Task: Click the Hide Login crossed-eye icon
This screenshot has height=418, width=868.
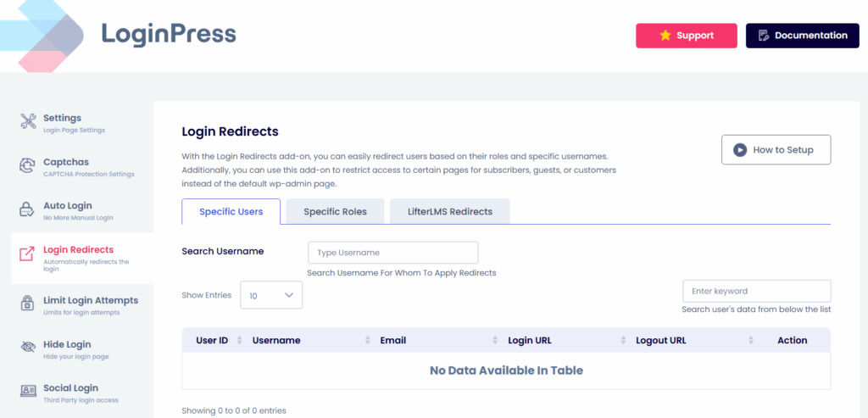Action: click(28, 347)
